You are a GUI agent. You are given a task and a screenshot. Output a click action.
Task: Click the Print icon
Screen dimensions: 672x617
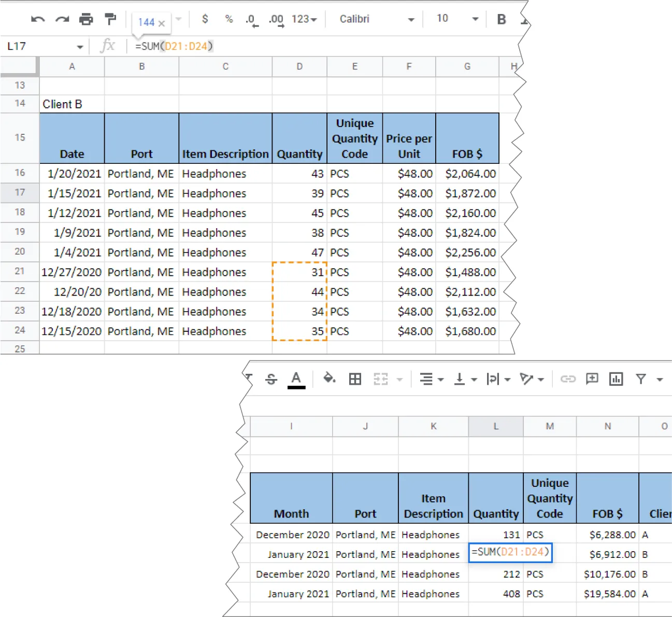(x=87, y=19)
